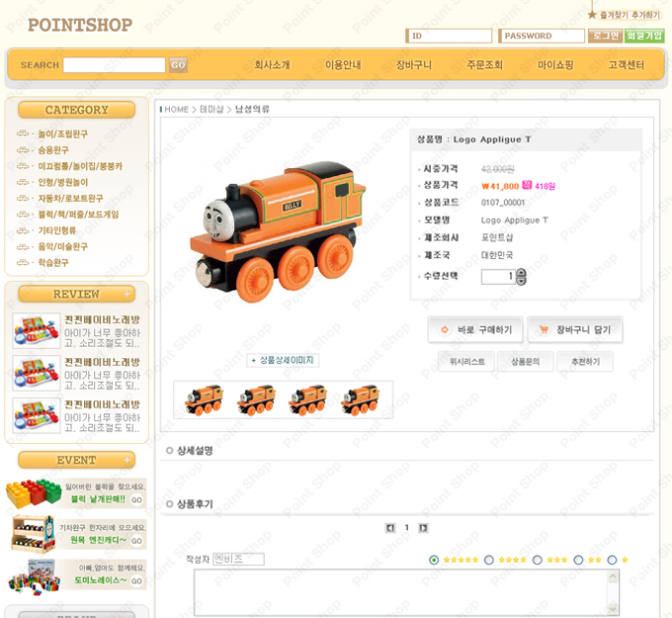This screenshot has width=672, height=618.
Task: Open the 마이쇼핑 menu item
Action: click(x=555, y=64)
